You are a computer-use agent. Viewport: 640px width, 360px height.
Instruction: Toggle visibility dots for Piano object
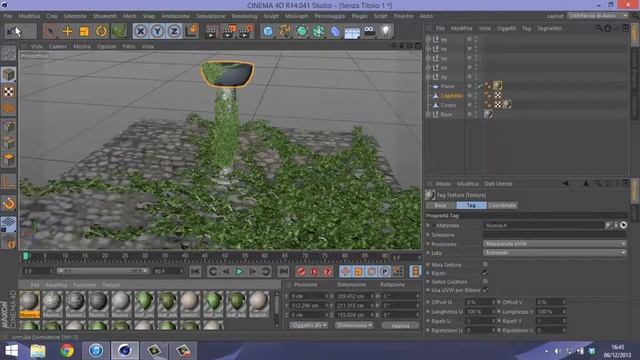coord(476,86)
